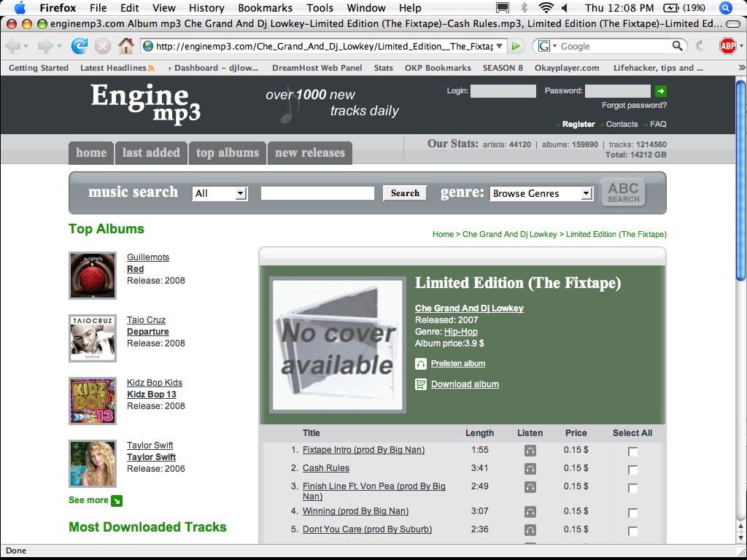Open the Adblock Plus dropdown arrow
Viewport: 747px width, 560px height.
tap(741, 46)
